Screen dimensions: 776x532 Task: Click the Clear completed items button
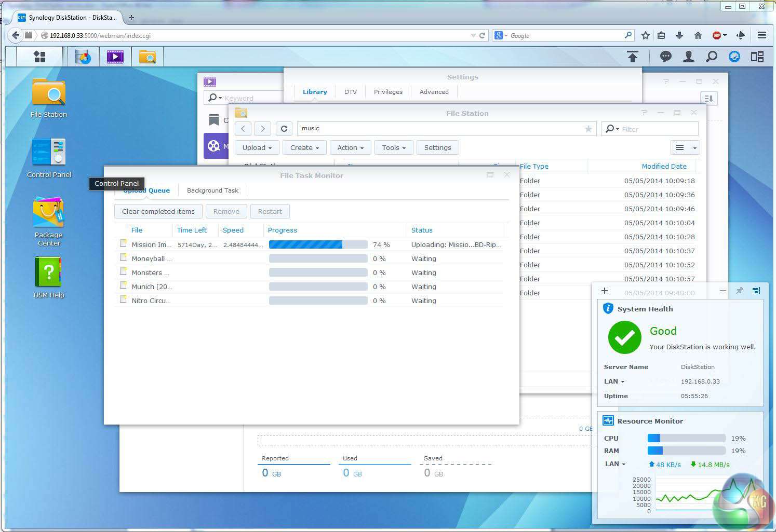pyautogui.click(x=158, y=212)
